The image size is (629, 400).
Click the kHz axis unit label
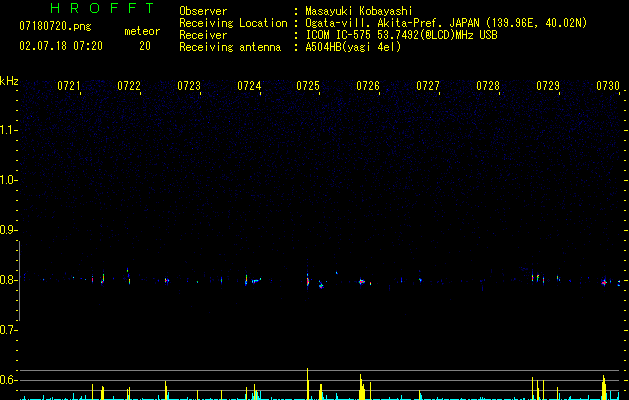pos(9,81)
